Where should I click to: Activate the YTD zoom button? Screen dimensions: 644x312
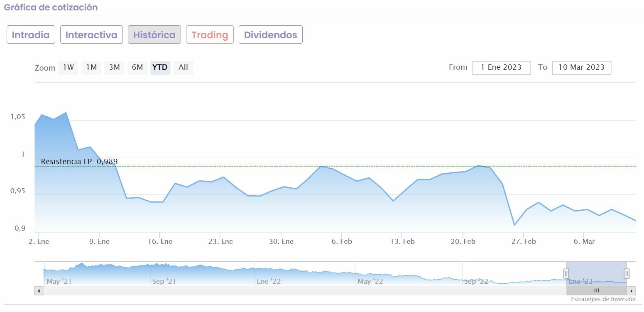coord(160,67)
